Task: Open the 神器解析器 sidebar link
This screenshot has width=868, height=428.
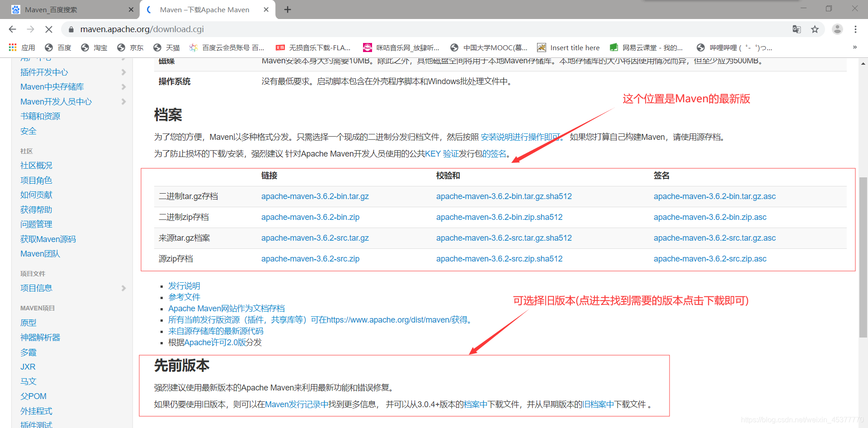Action: click(x=40, y=338)
